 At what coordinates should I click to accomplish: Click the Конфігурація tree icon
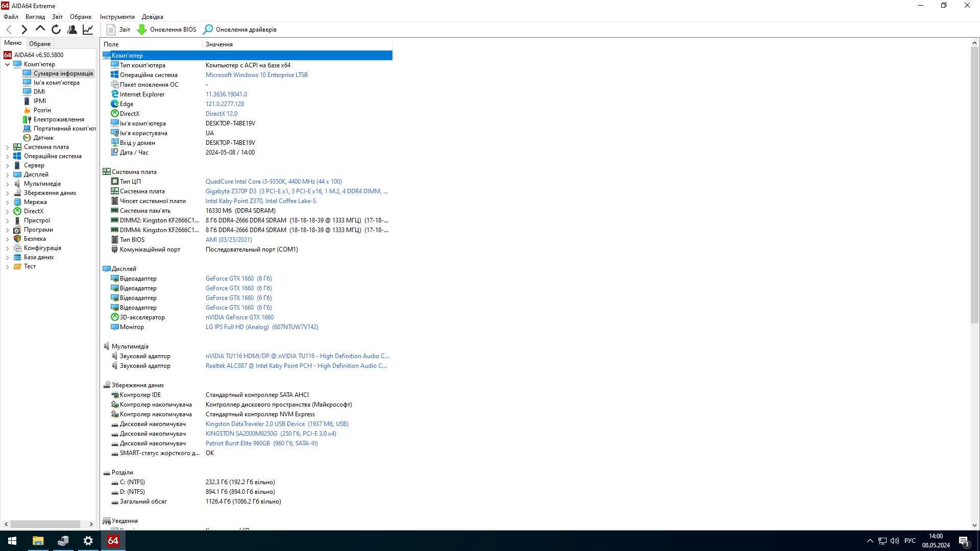17,248
